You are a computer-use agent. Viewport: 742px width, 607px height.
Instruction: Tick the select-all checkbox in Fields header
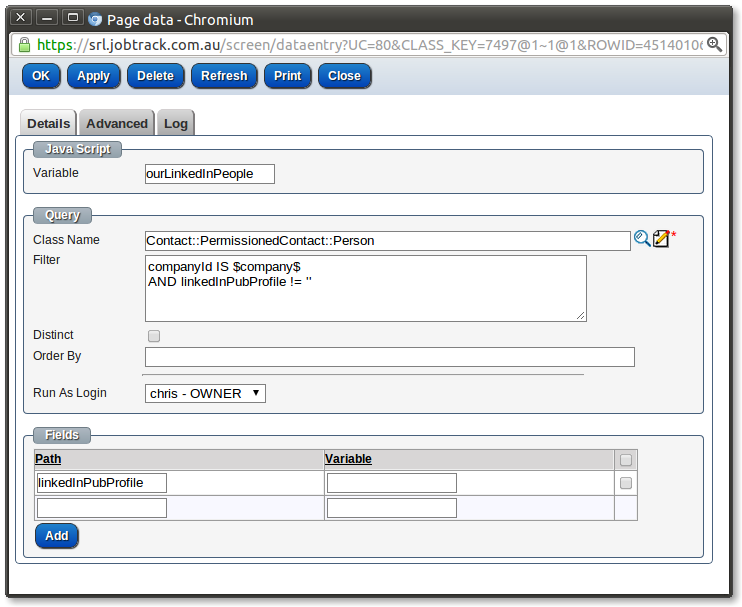click(x=626, y=460)
